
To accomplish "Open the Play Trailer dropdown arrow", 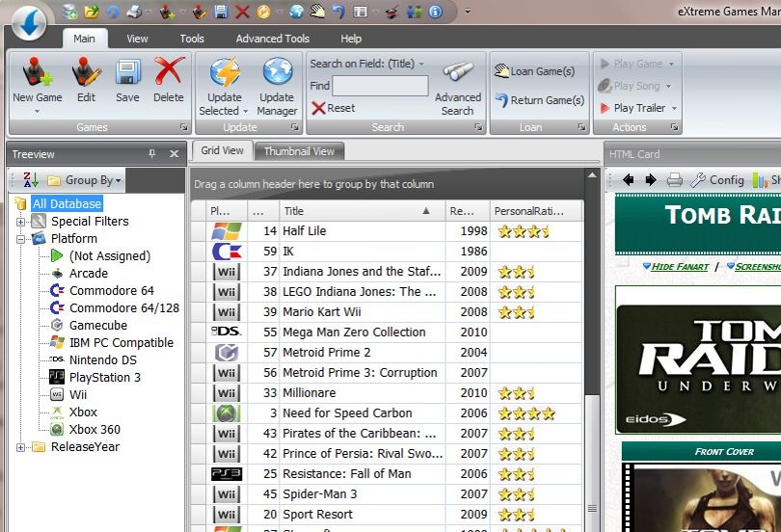I will (674, 108).
